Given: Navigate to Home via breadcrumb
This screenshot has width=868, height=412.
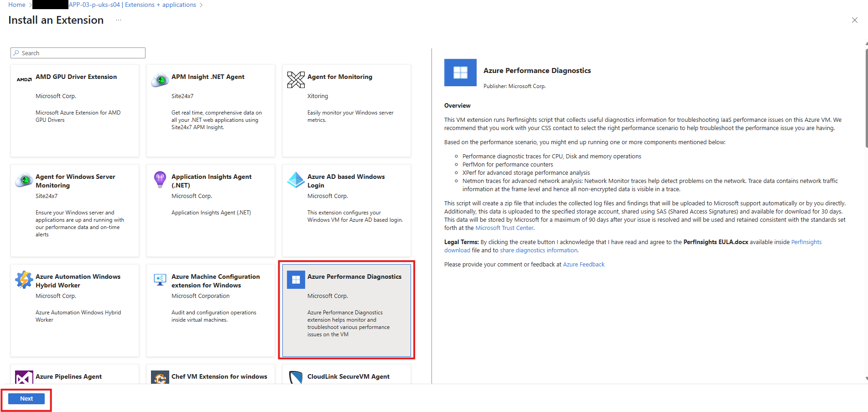Looking at the screenshot, I should coord(16,5).
